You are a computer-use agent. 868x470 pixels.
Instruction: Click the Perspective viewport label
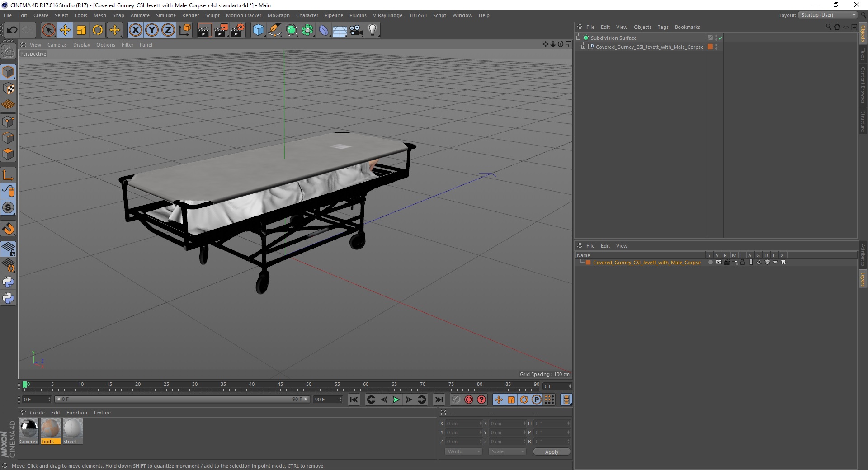[33, 54]
